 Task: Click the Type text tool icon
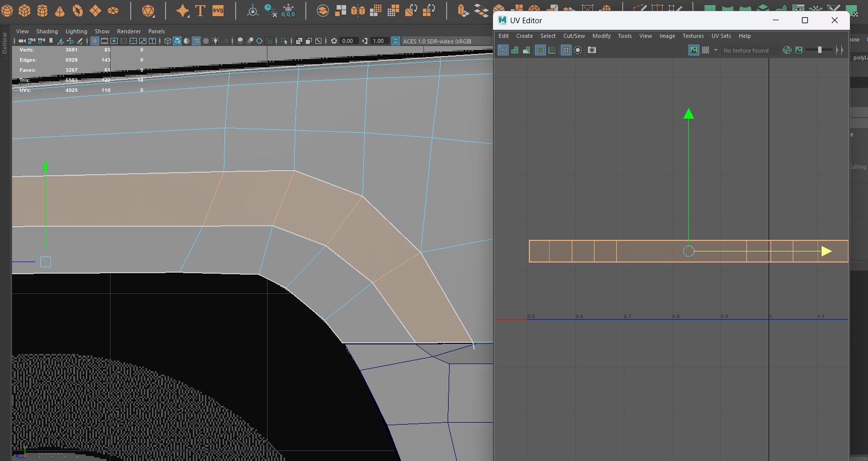(200, 11)
